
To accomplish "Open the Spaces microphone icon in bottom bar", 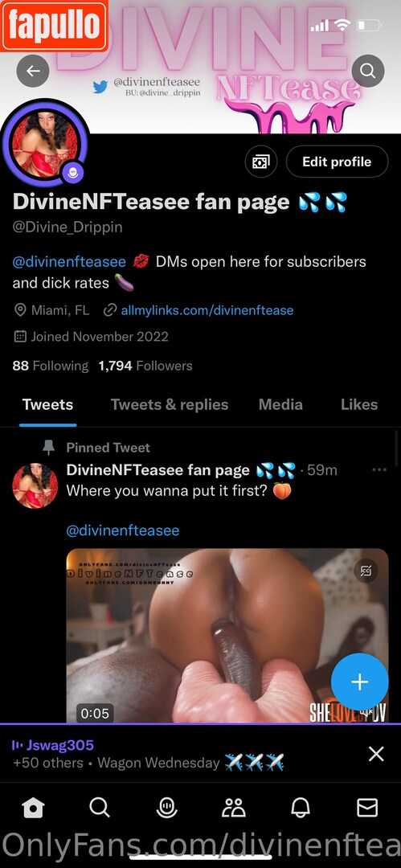I will point(166,809).
